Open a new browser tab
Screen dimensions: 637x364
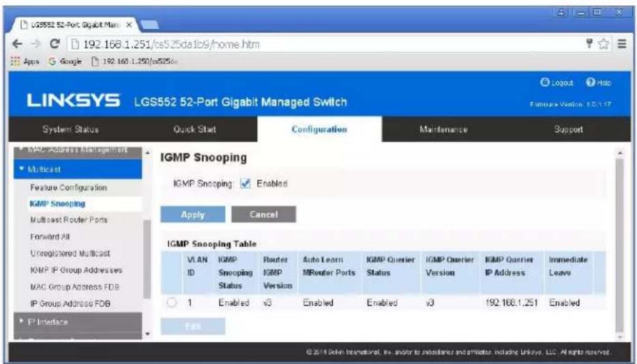(x=149, y=25)
